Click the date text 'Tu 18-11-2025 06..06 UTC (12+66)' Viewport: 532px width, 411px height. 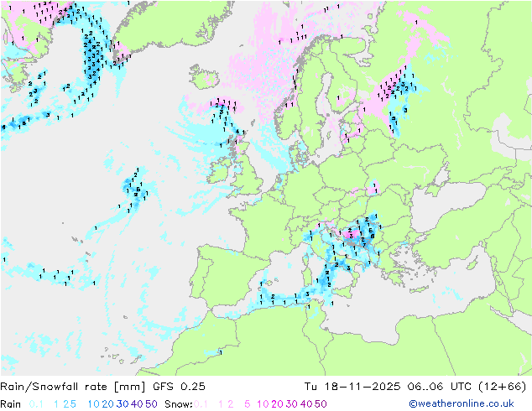(415, 387)
